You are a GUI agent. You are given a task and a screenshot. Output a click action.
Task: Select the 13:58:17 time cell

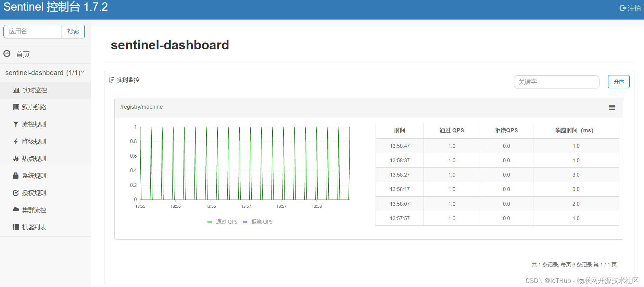400,189
